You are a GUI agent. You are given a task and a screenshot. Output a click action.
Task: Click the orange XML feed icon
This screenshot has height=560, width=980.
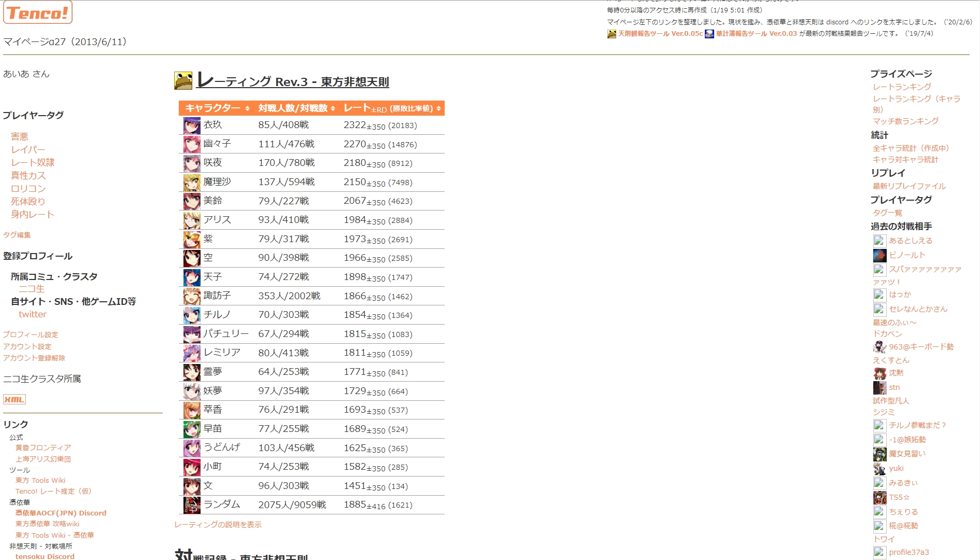pos(15,399)
